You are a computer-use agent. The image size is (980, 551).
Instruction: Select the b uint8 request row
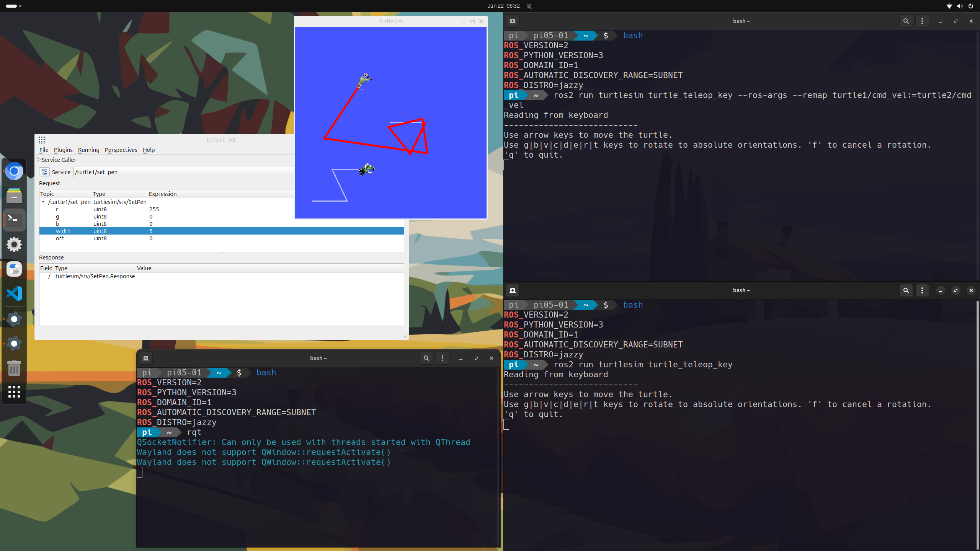pos(221,223)
